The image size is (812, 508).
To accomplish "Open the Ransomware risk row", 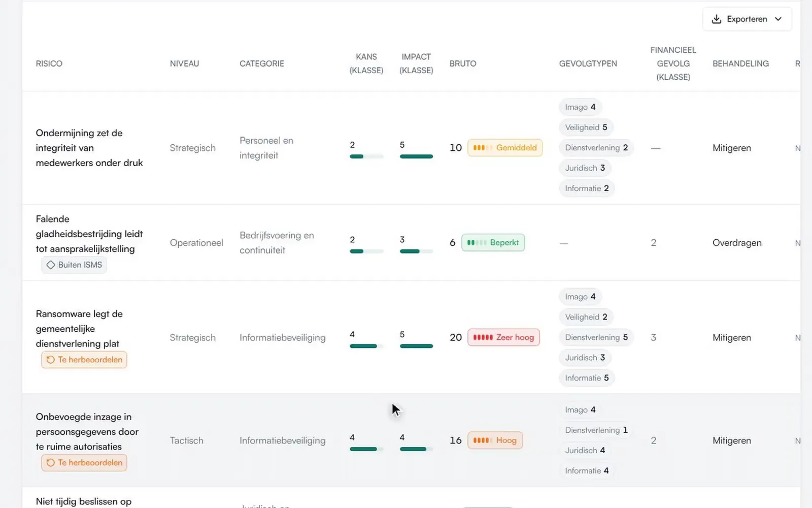I will click(79, 329).
